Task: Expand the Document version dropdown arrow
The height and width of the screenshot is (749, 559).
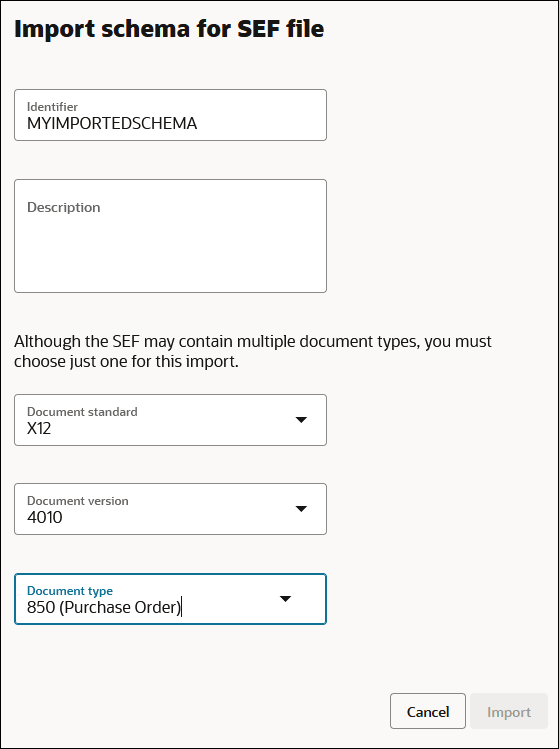Action: point(301,509)
